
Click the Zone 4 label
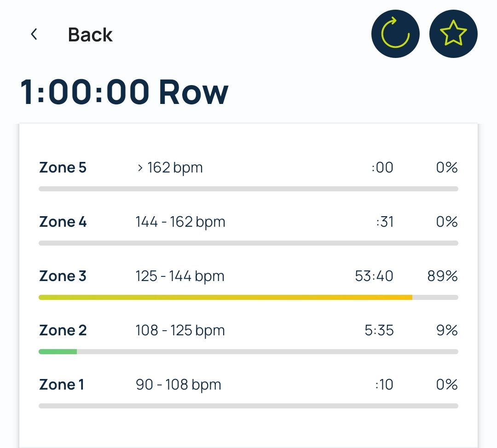click(63, 222)
